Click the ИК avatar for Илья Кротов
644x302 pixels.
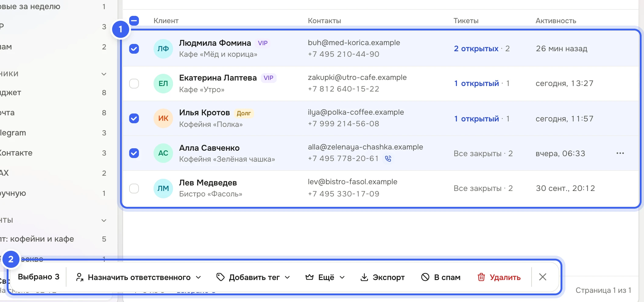pyautogui.click(x=163, y=118)
